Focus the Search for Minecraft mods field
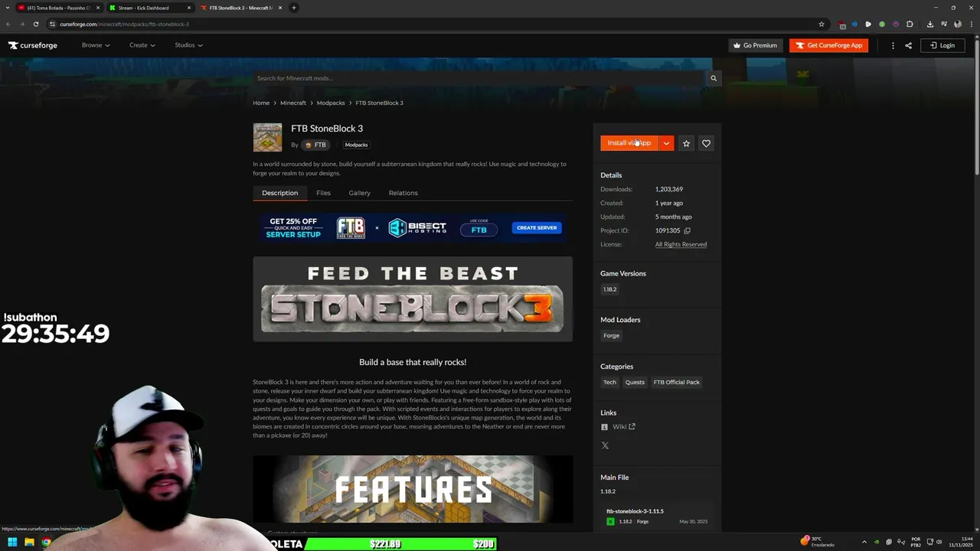Image resolution: width=980 pixels, height=551 pixels. 479,78
